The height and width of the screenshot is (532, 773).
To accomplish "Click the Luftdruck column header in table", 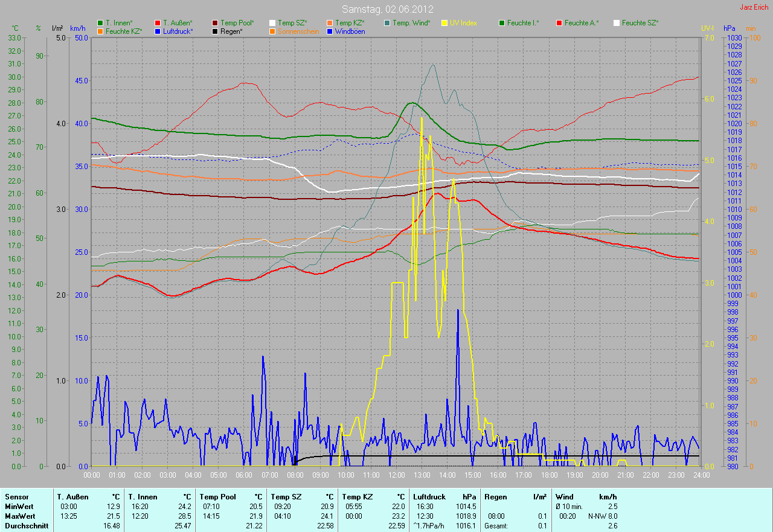I will click(x=429, y=496).
